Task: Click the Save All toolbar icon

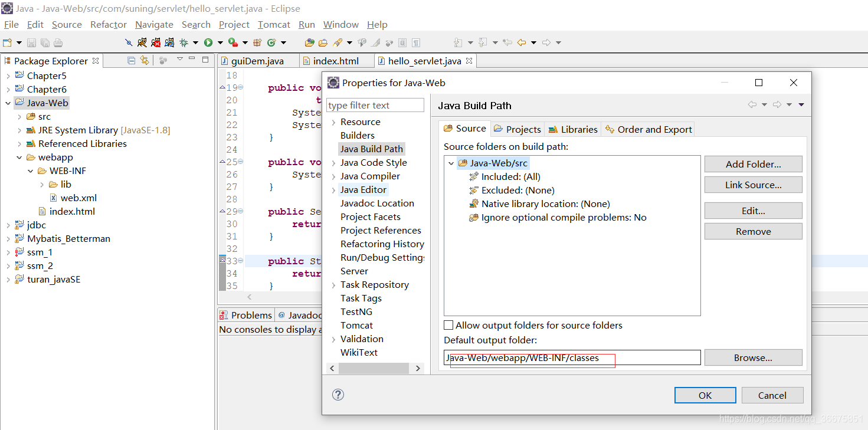Action: (45, 42)
